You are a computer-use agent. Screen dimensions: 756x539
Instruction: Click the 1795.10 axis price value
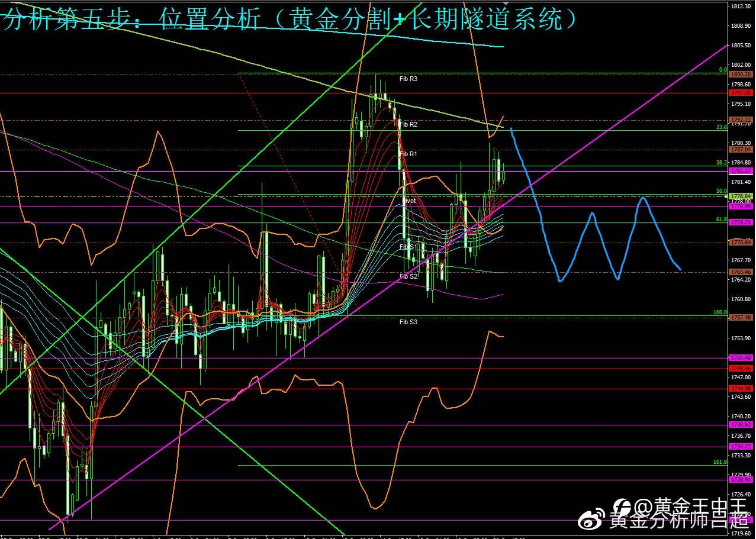pyautogui.click(x=742, y=104)
